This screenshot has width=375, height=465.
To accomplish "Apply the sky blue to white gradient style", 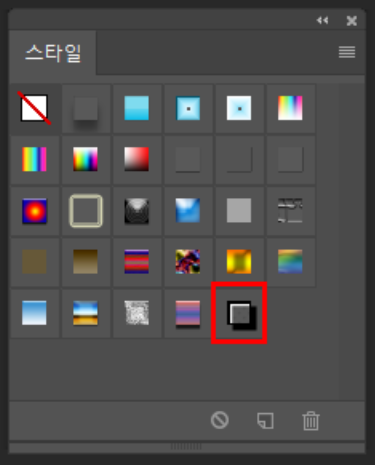I will 35,313.
